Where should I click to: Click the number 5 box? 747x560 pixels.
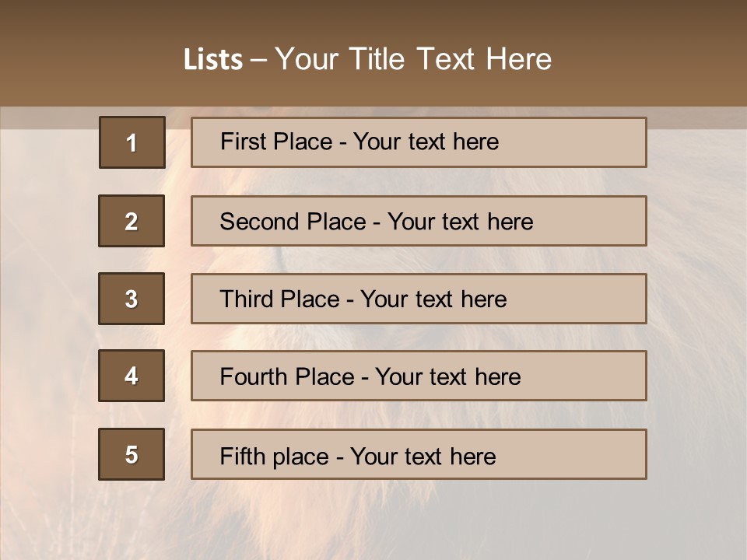(132, 454)
